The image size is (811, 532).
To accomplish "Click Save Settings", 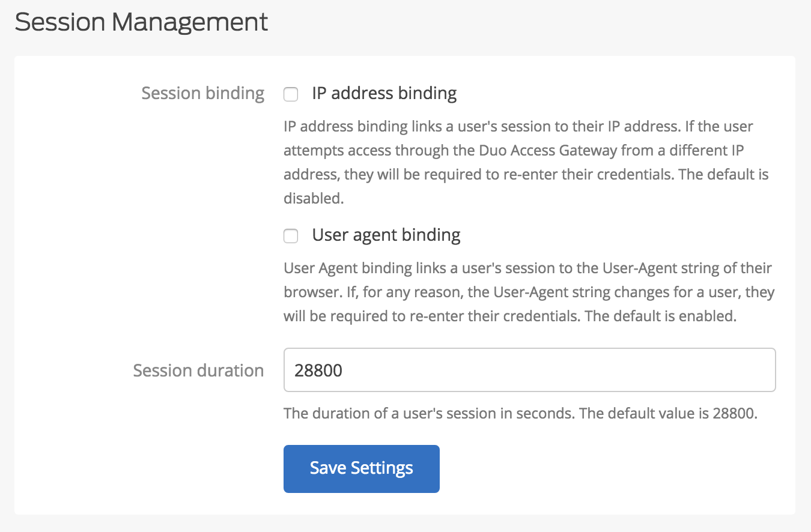I will click(361, 468).
